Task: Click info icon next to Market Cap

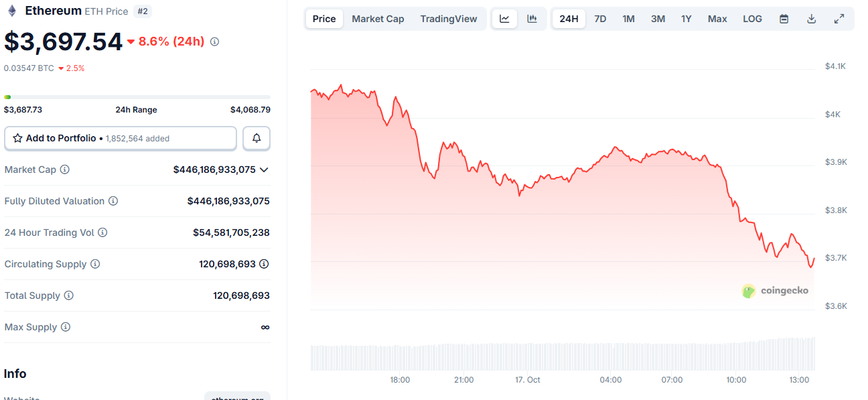Action: (65, 170)
